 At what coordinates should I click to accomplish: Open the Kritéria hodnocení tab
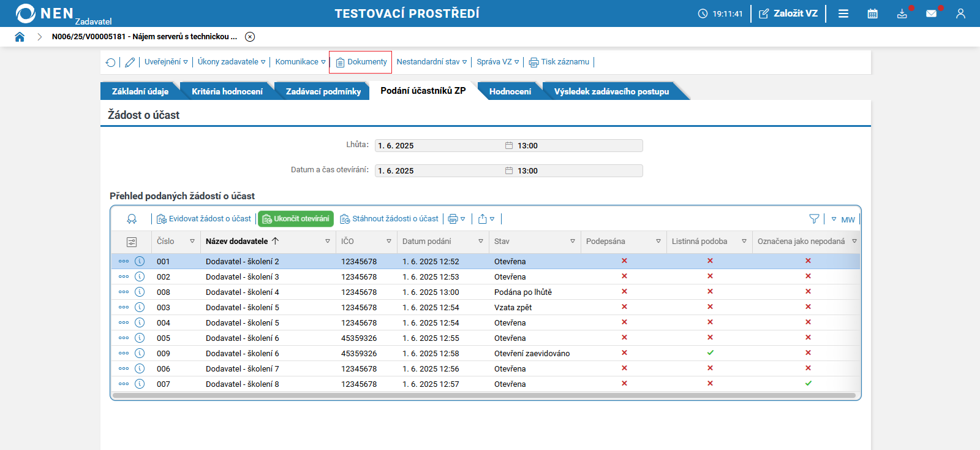pyautogui.click(x=227, y=91)
